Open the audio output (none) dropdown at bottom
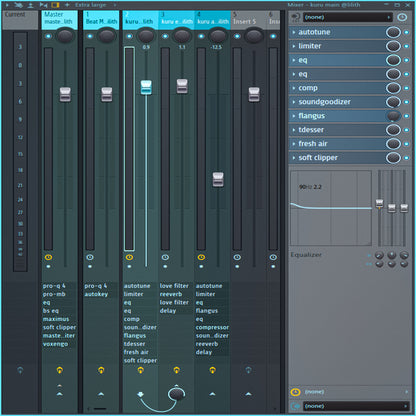The image size is (416, 416). pos(357,406)
